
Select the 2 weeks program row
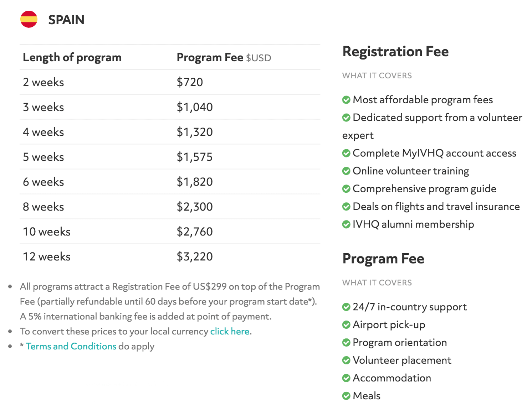click(x=170, y=82)
